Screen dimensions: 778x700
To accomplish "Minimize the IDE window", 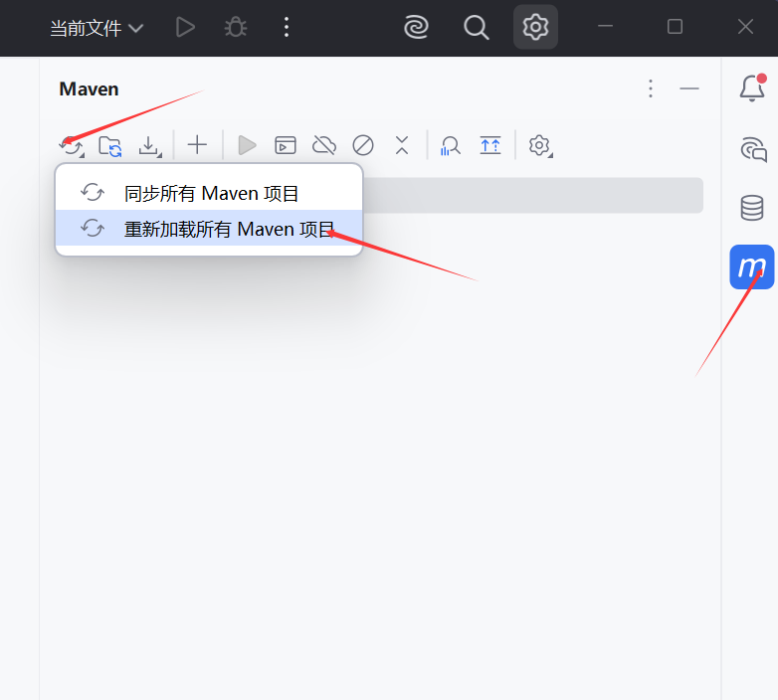I will tap(605, 26).
